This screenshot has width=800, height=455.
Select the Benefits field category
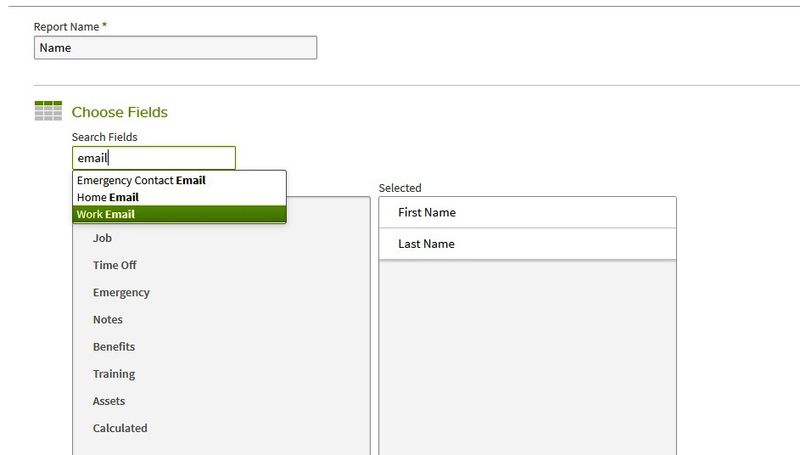click(x=113, y=346)
